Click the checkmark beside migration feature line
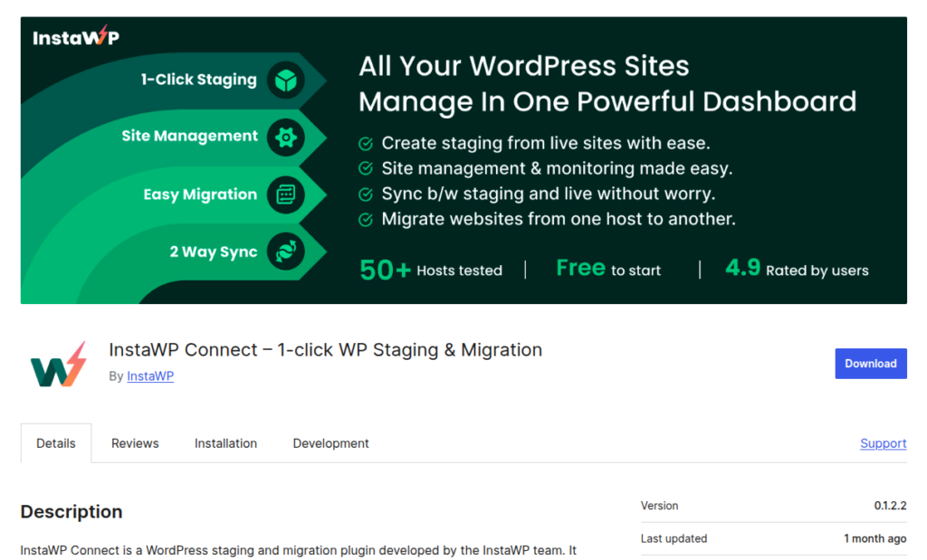Screen dimensions: 927x560 click(365, 219)
